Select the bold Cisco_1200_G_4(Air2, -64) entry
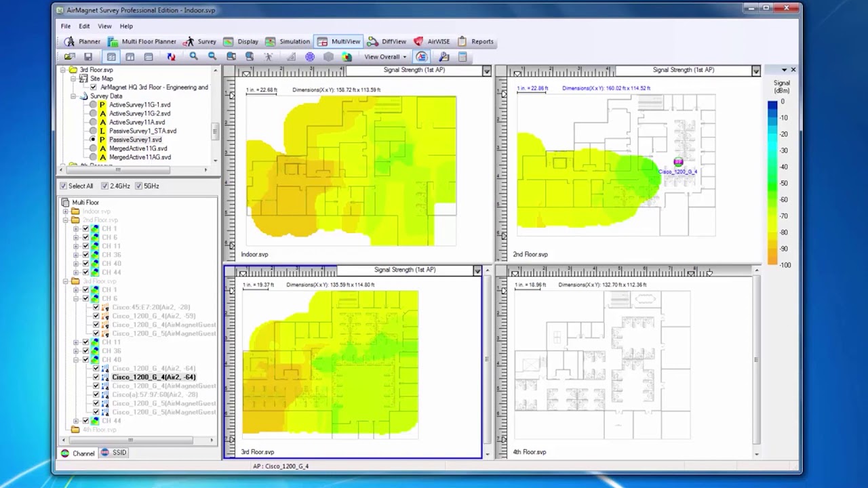The width and height of the screenshot is (868, 488). click(154, 377)
